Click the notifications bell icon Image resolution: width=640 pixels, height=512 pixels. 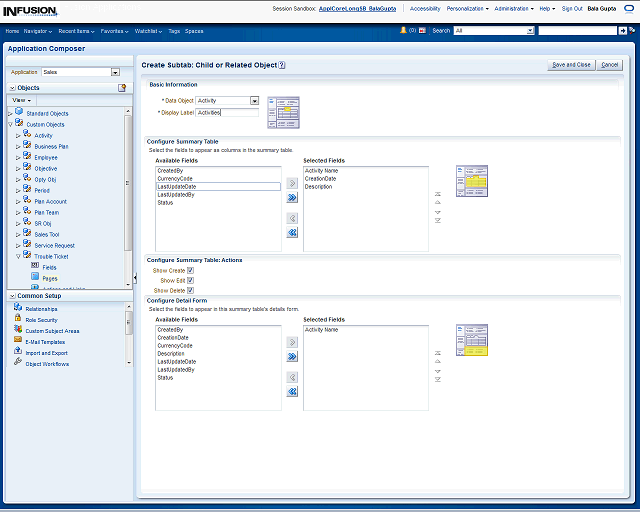pyautogui.click(x=403, y=31)
